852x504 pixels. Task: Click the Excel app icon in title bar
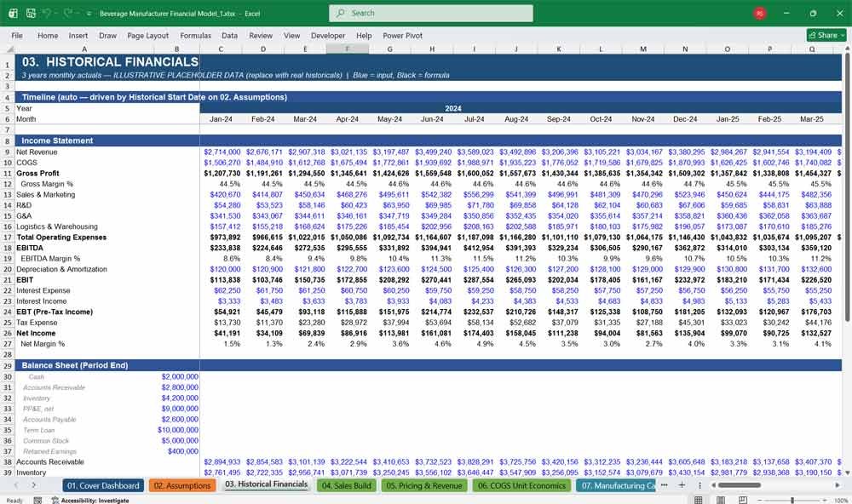[13, 13]
